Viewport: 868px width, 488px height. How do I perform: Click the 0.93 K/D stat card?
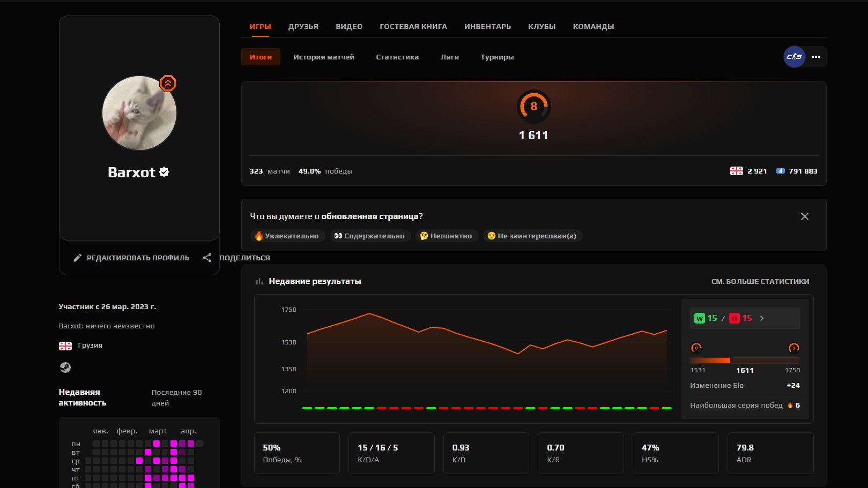tap(486, 453)
